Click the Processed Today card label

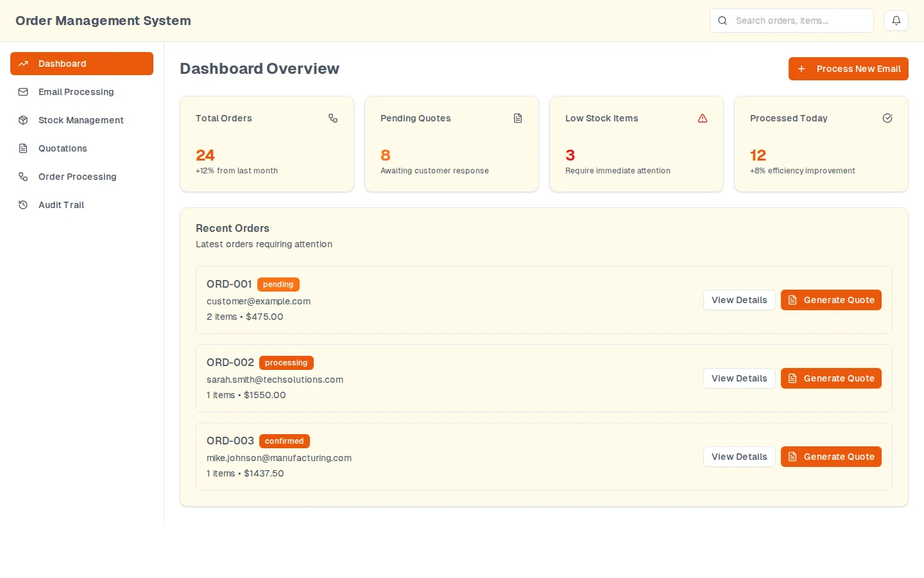pyautogui.click(x=789, y=118)
